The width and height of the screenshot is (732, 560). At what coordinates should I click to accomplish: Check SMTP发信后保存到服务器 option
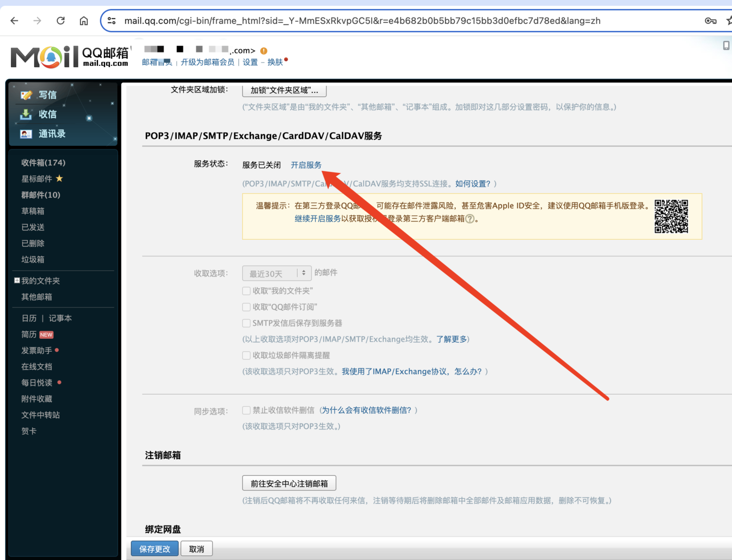[x=246, y=323]
